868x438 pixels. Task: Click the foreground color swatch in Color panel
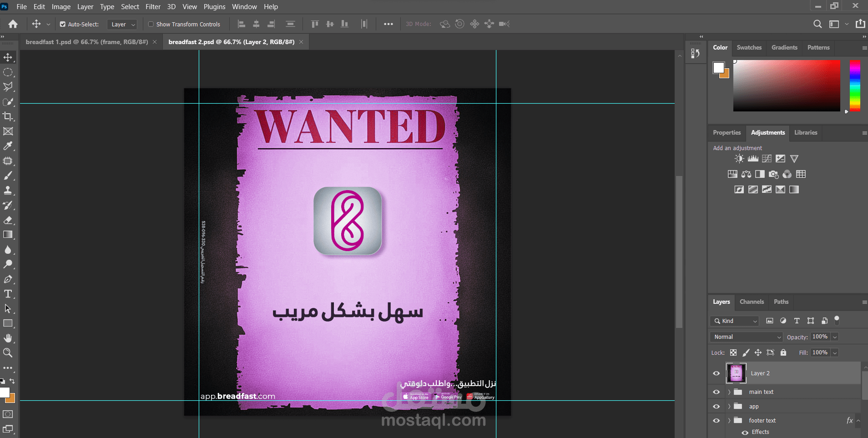pos(718,68)
